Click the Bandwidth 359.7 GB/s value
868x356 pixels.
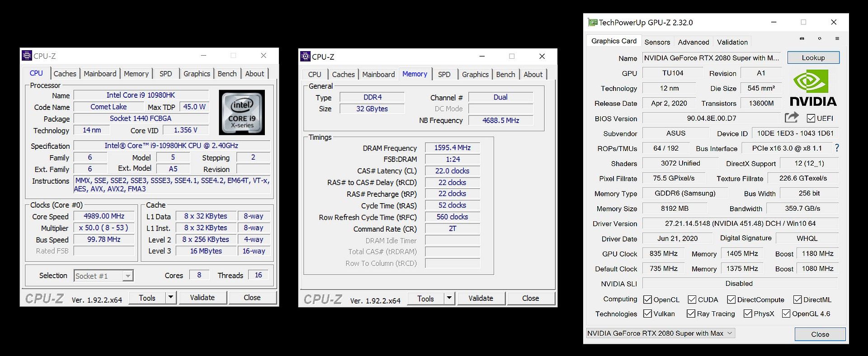[802, 209]
